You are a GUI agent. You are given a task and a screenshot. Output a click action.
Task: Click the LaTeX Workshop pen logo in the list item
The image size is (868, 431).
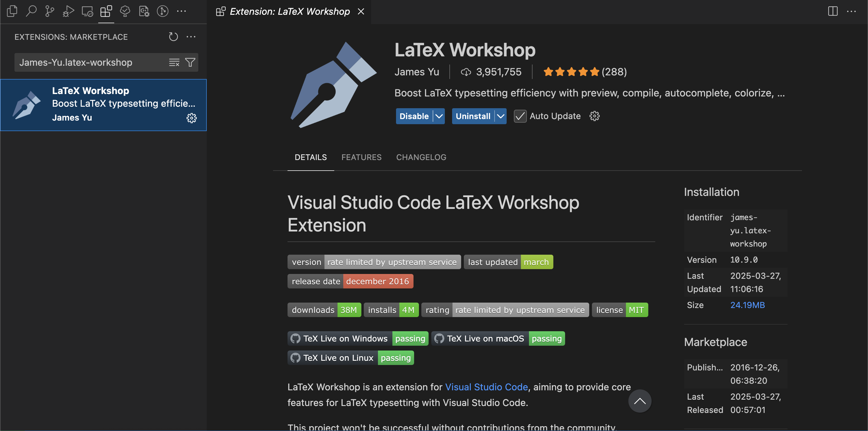(x=26, y=105)
